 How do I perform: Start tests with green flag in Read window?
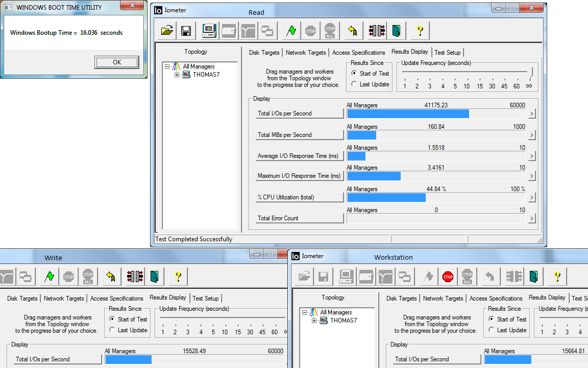tap(291, 31)
